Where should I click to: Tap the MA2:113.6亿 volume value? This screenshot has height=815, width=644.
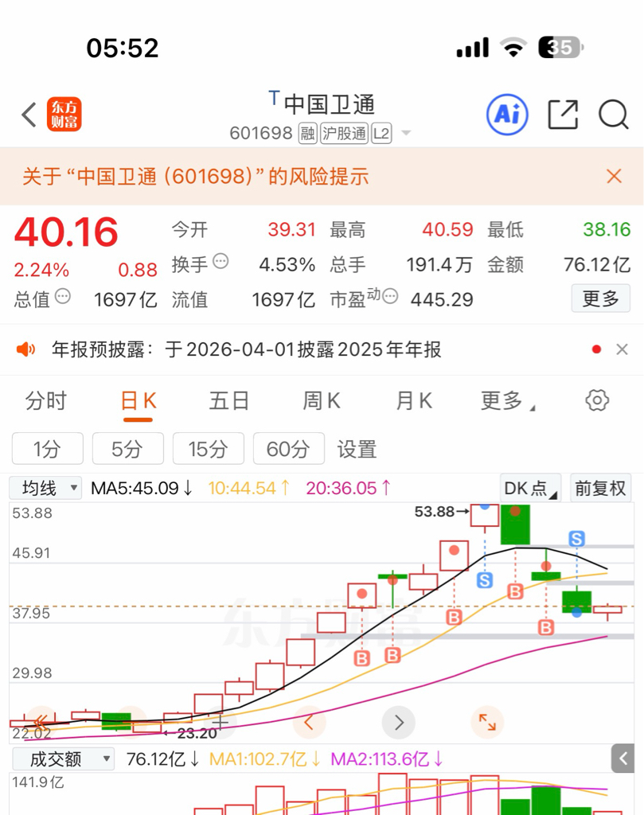tap(387, 759)
